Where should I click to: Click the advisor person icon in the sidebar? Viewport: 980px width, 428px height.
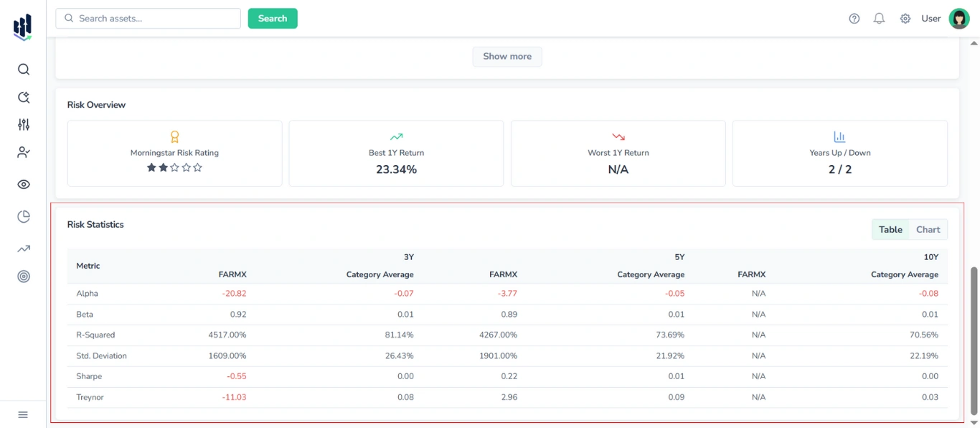[x=23, y=152]
